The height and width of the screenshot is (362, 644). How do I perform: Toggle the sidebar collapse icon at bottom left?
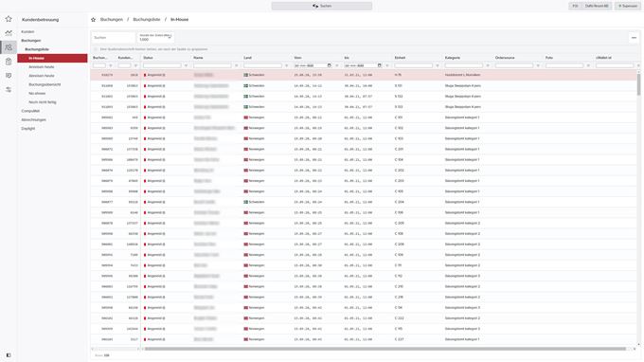tap(9, 355)
